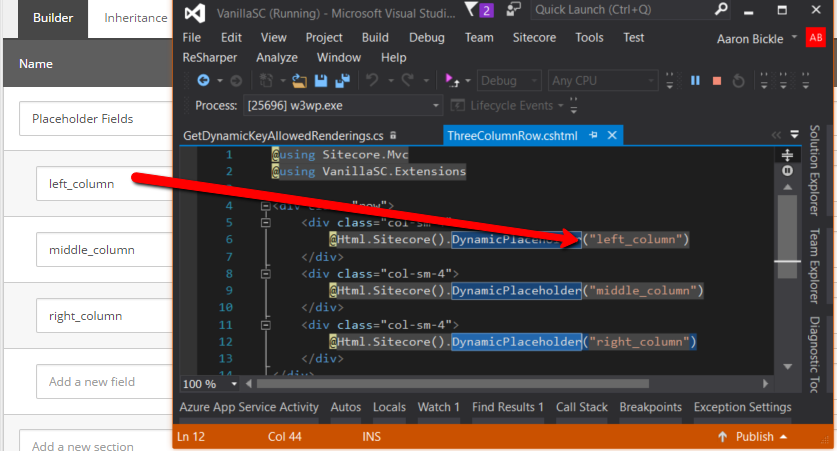This screenshot has width=837, height=451.
Task: Click the Publish button in status bar
Action: (754, 437)
